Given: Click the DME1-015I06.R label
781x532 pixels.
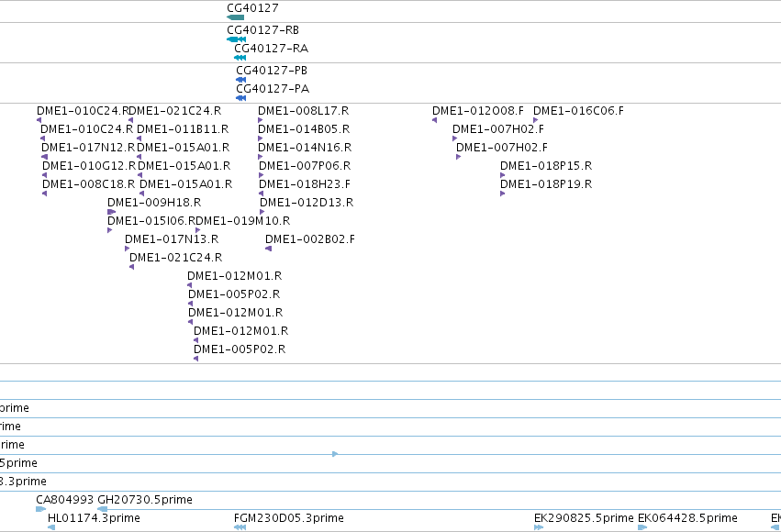Looking at the screenshot, I should coord(151,220).
